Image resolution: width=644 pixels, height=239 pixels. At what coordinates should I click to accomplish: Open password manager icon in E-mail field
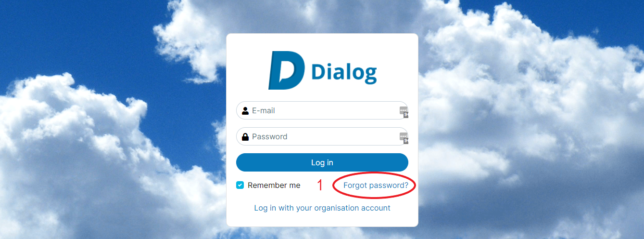point(404,111)
